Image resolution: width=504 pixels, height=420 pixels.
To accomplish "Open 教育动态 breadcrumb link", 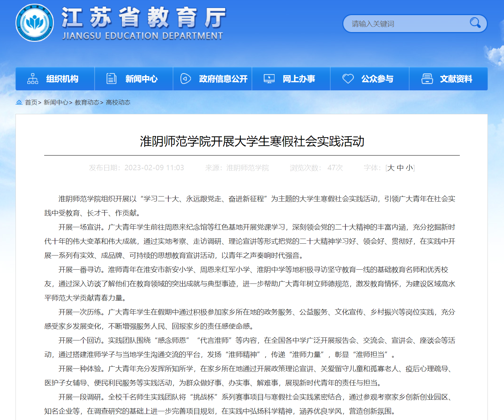I will 87,102.
